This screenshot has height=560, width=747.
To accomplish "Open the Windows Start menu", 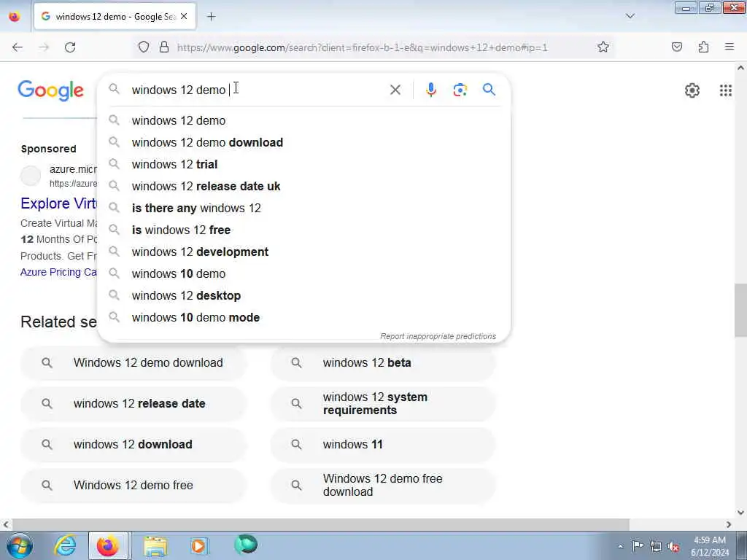I will click(x=20, y=545).
